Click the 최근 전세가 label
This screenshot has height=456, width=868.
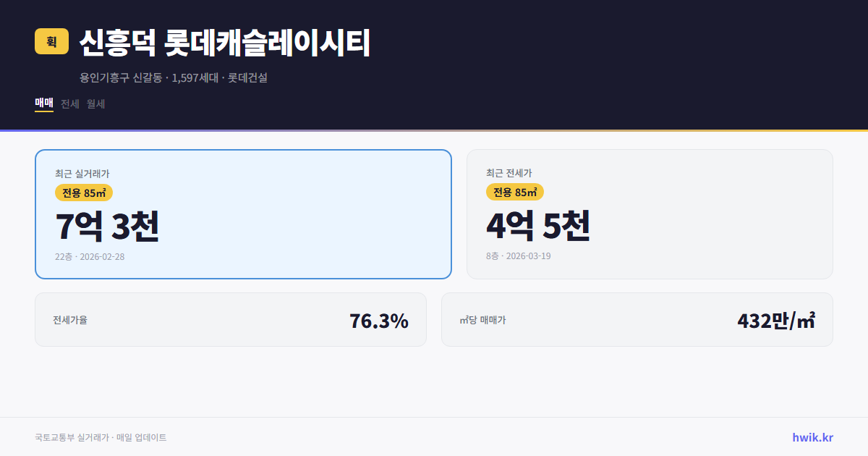[x=510, y=173]
